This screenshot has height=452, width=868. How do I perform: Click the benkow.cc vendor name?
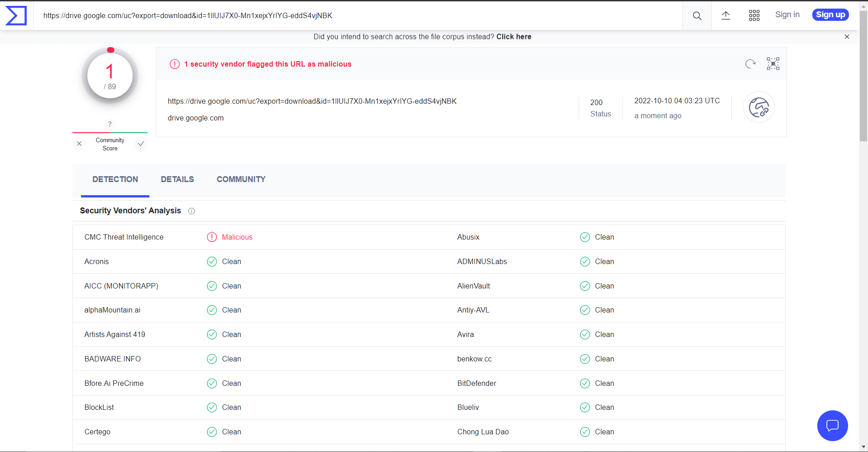(x=475, y=359)
